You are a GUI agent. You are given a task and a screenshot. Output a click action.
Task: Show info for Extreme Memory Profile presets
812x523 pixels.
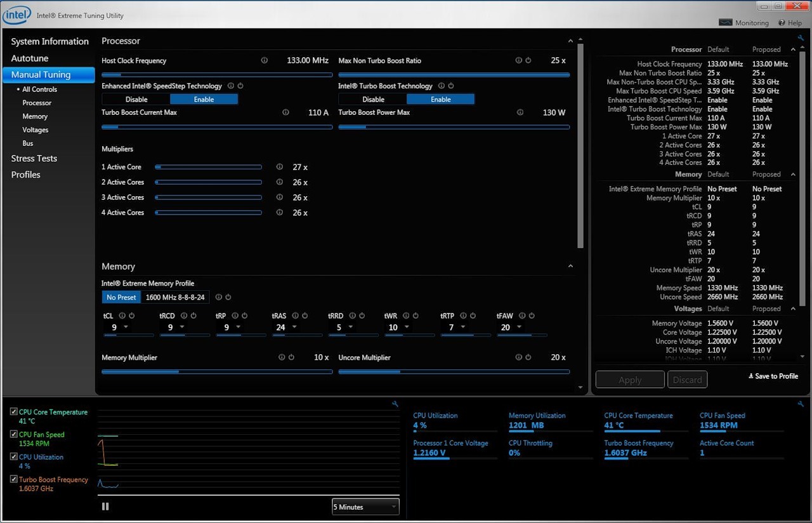[218, 297]
